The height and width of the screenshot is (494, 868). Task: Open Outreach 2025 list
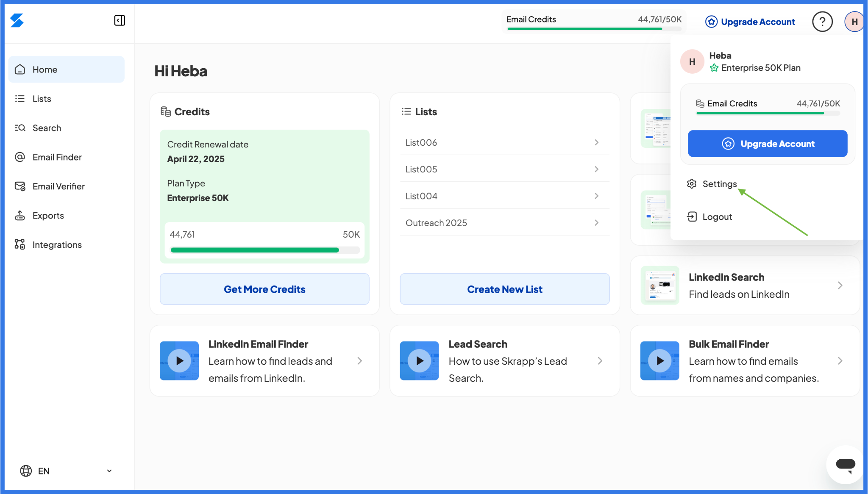tap(504, 222)
